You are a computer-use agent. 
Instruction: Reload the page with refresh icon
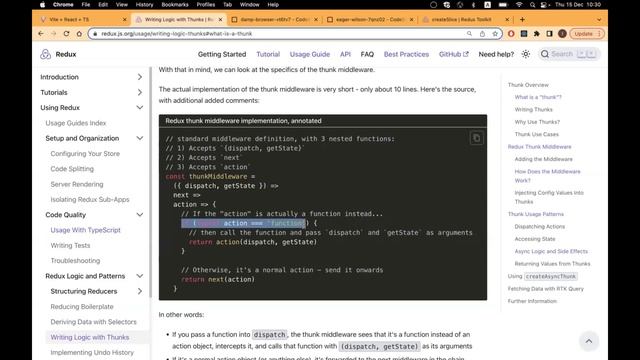click(66, 33)
